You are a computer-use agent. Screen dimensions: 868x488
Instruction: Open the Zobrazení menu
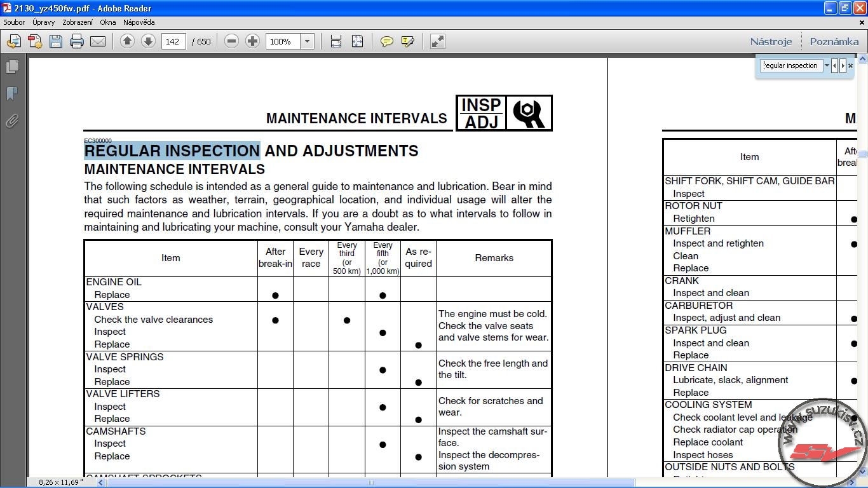point(78,22)
